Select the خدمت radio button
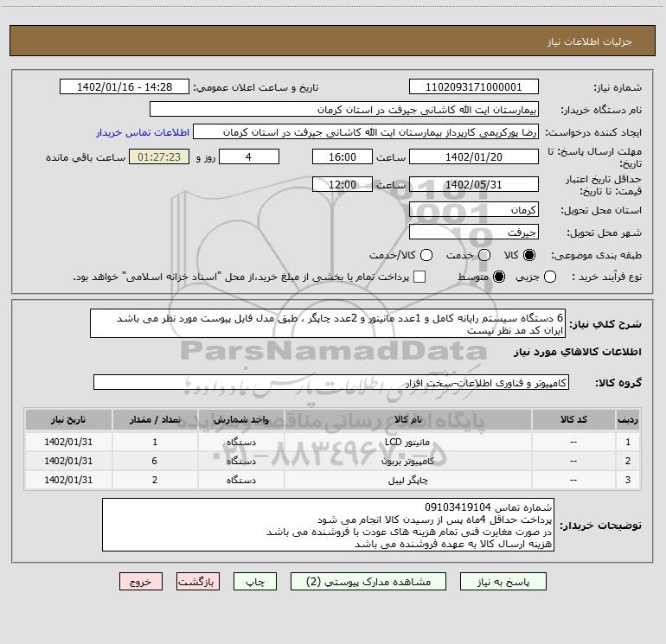Viewport: 666px width, 644px height. pos(484,255)
